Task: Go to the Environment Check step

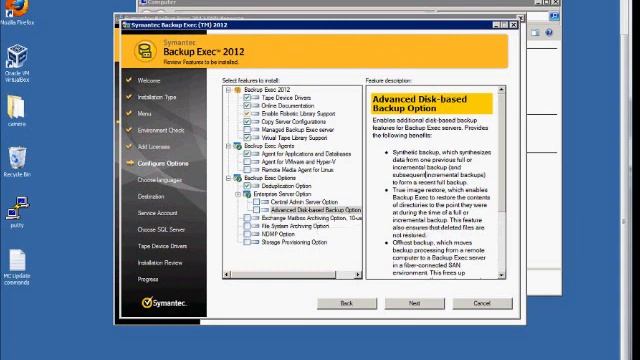Action: coord(161,130)
